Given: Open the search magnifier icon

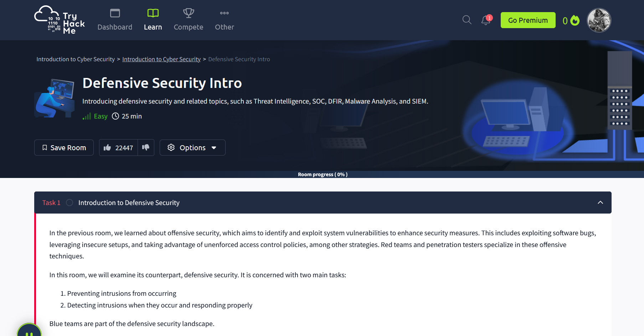Looking at the screenshot, I should (467, 20).
